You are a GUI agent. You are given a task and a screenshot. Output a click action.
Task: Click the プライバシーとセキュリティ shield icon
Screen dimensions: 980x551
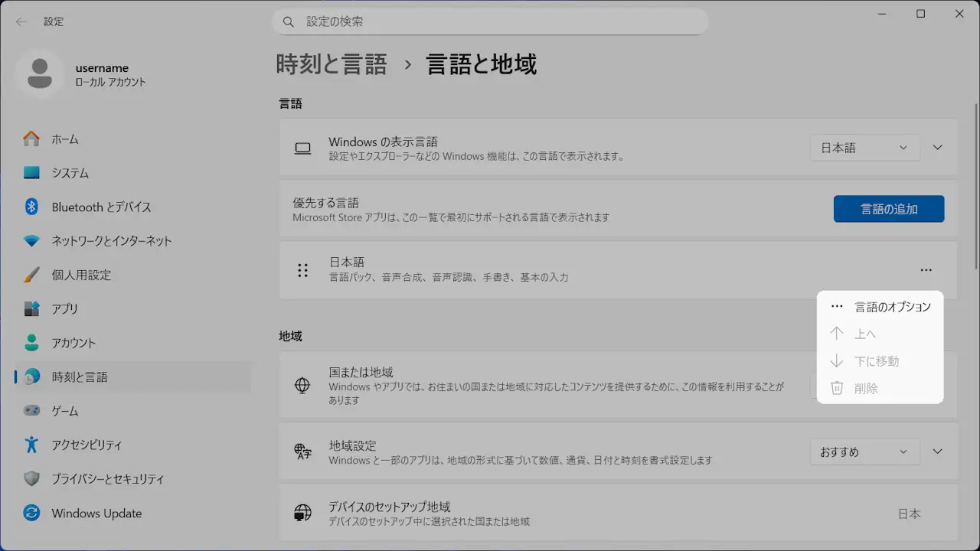(x=31, y=479)
